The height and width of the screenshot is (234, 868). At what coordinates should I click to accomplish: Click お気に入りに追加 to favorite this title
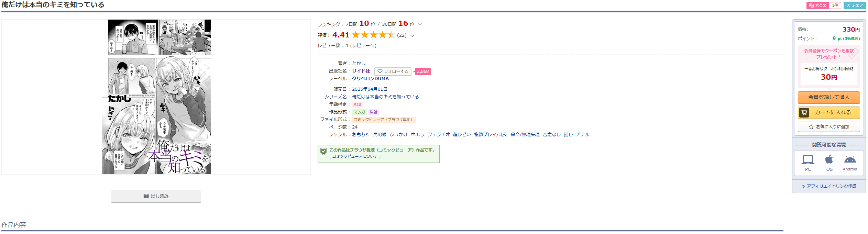click(829, 127)
